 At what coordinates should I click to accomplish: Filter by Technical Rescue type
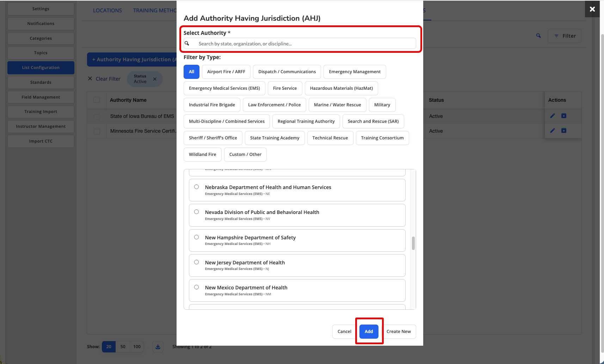pos(330,138)
